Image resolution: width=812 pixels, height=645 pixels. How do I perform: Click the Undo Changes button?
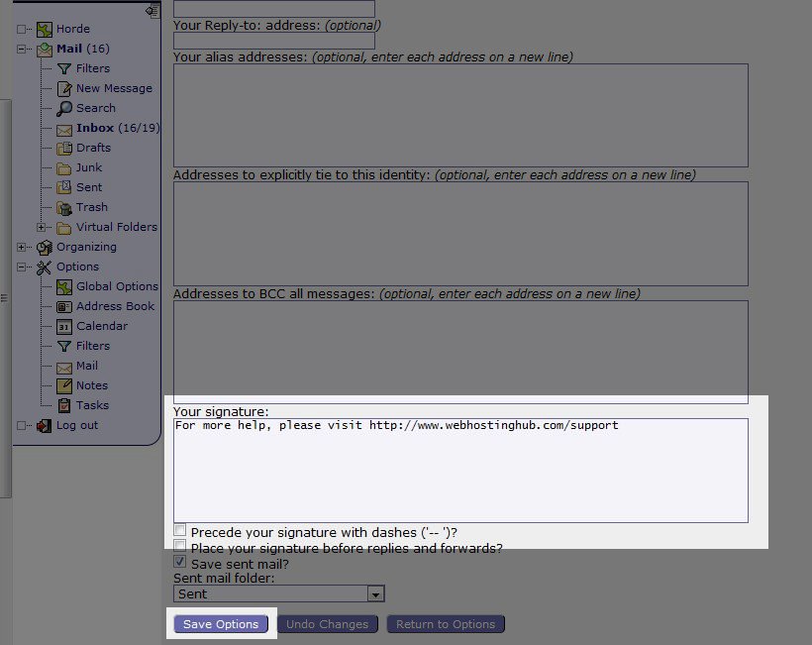click(x=327, y=624)
